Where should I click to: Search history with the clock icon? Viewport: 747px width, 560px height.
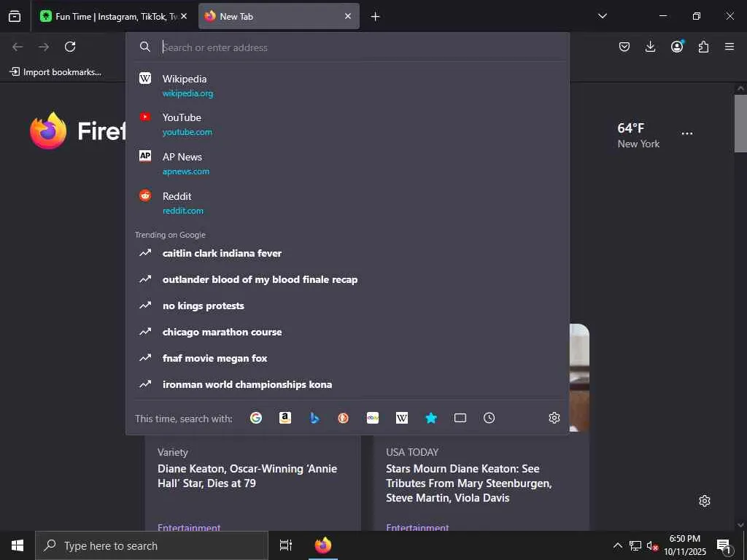[x=489, y=418]
